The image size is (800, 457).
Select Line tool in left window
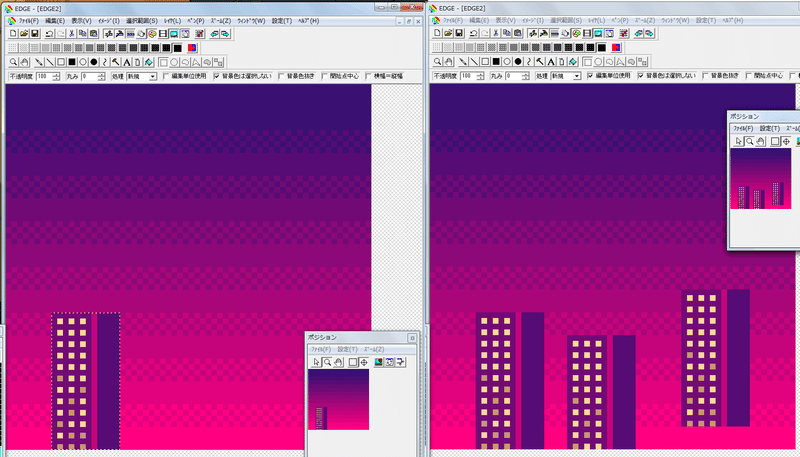(x=50, y=62)
